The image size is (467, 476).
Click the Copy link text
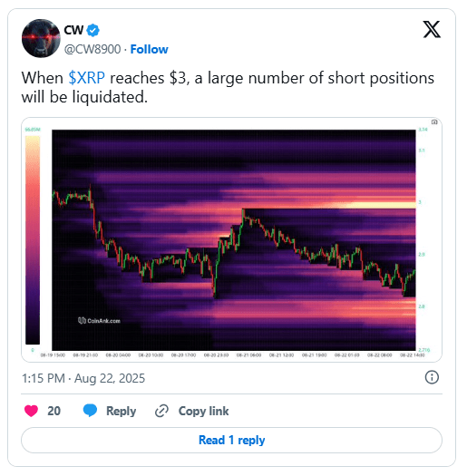tap(203, 411)
